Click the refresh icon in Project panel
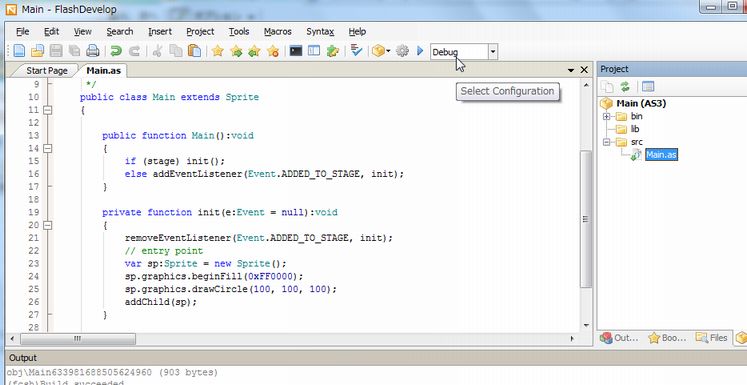 (625, 87)
